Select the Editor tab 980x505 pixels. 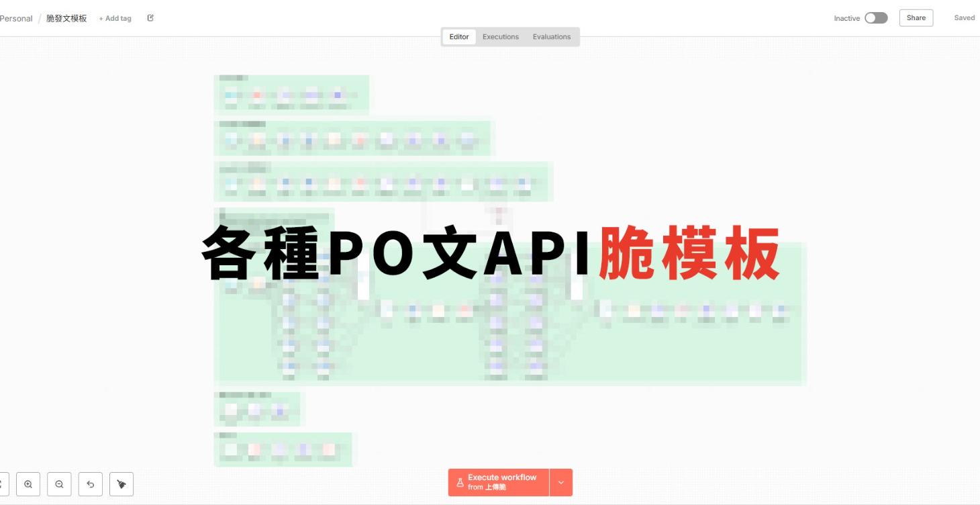[x=458, y=36]
